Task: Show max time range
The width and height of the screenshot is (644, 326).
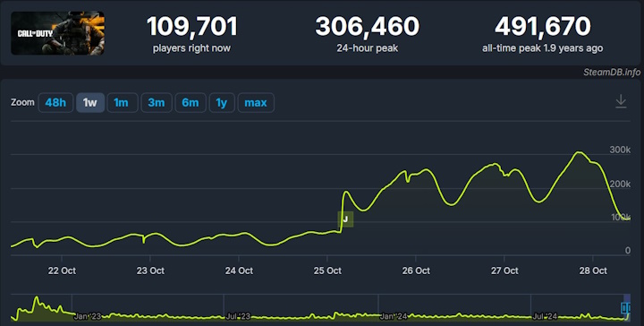Action: (256, 102)
